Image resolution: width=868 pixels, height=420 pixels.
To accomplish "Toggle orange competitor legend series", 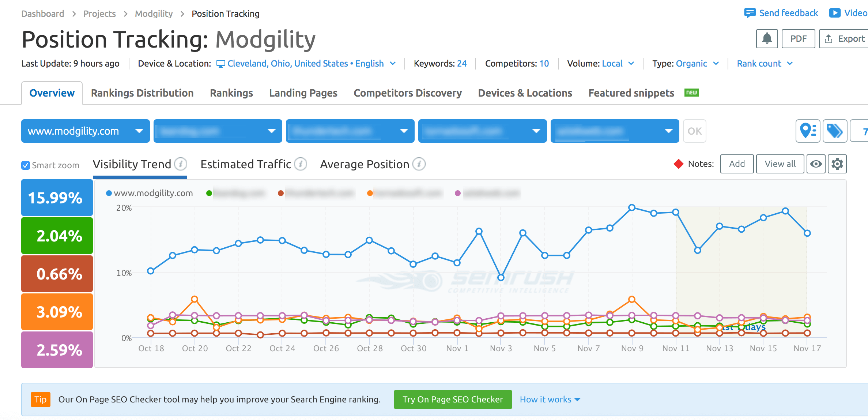I will [x=405, y=193].
